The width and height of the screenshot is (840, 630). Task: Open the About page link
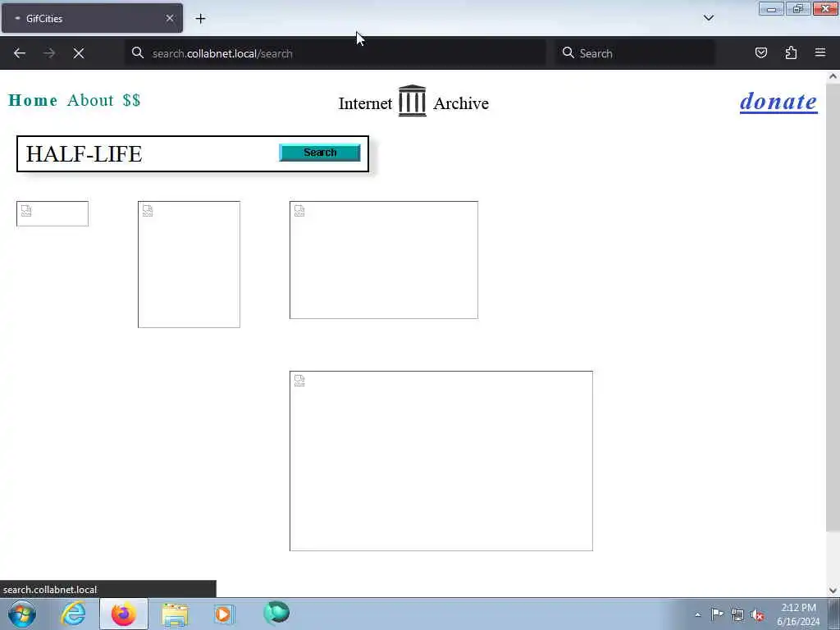[90, 100]
